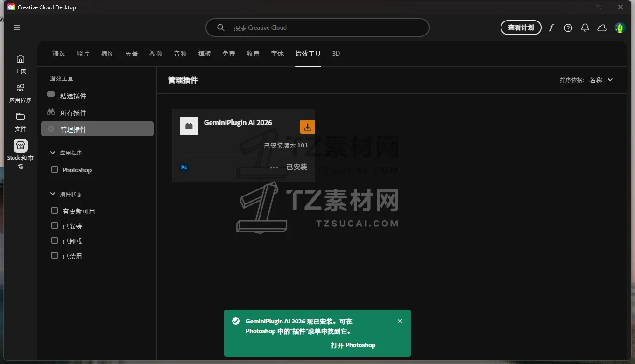Image resolution: width=635 pixels, height=364 pixels.
Task: Click the orange download update icon
Action: (x=307, y=126)
